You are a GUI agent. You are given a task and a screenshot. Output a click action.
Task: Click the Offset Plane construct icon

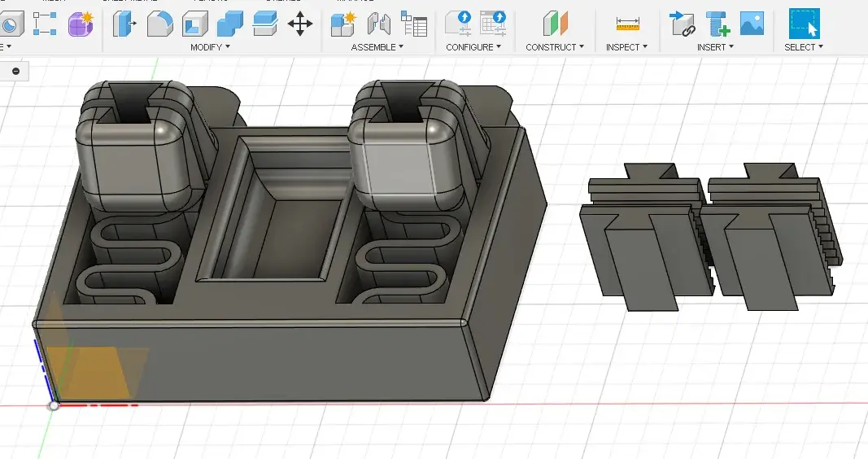pos(556,24)
